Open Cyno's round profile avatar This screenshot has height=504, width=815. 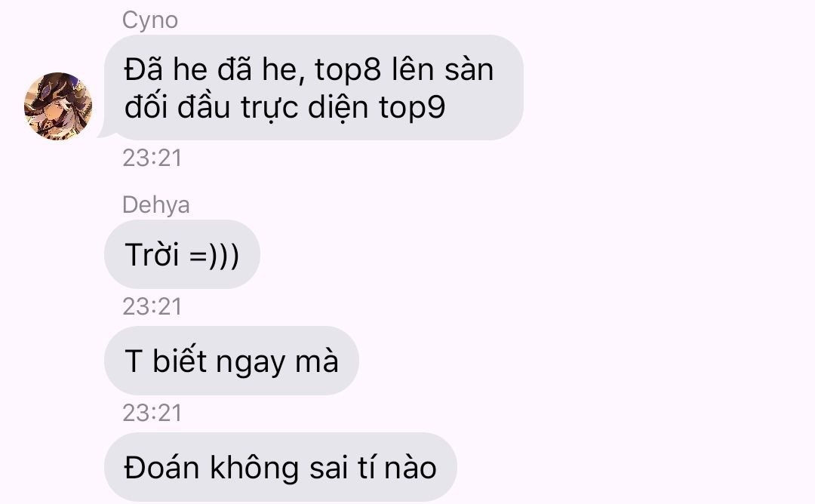[58, 106]
